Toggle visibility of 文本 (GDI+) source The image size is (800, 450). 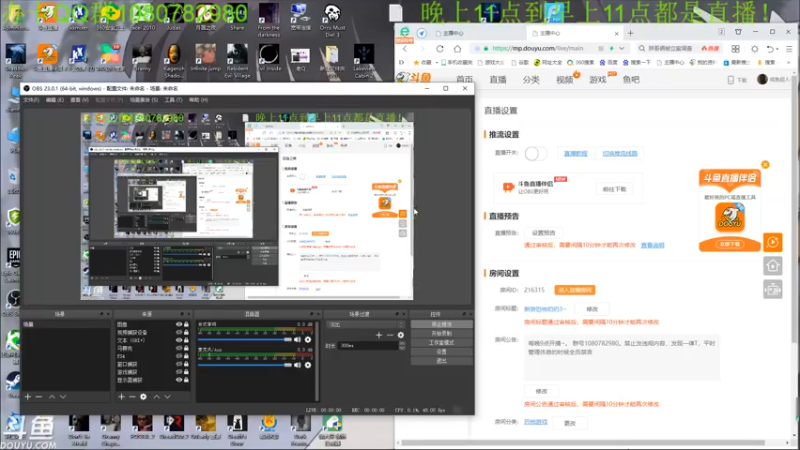179,340
